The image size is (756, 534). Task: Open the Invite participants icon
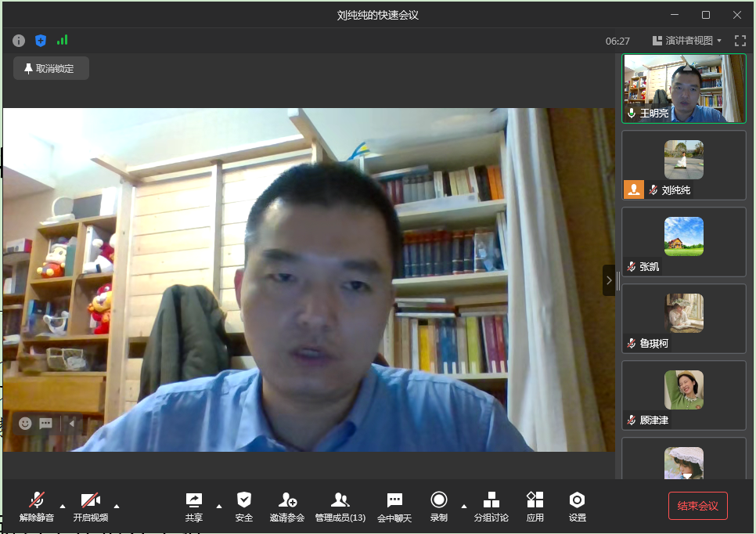tap(287, 500)
